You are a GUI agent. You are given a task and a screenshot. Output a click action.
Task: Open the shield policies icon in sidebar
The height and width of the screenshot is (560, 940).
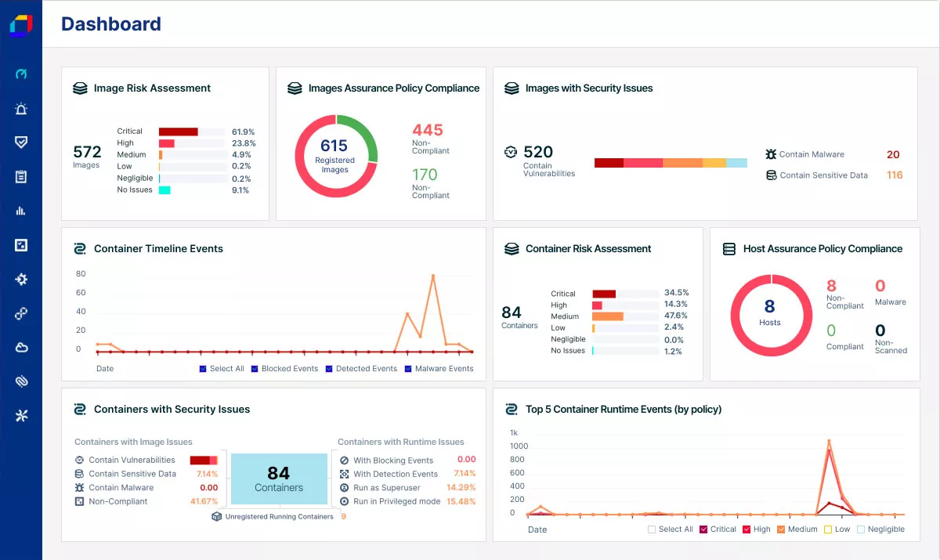click(21, 143)
